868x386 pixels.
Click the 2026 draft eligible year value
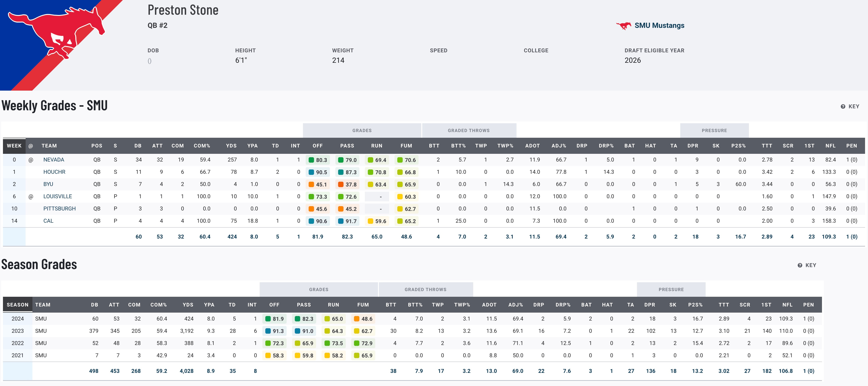[632, 60]
